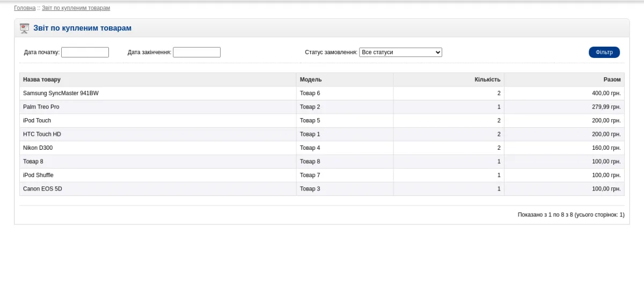Click the Товар 5 model cell
The image size is (644, 292).
(345, 121)
